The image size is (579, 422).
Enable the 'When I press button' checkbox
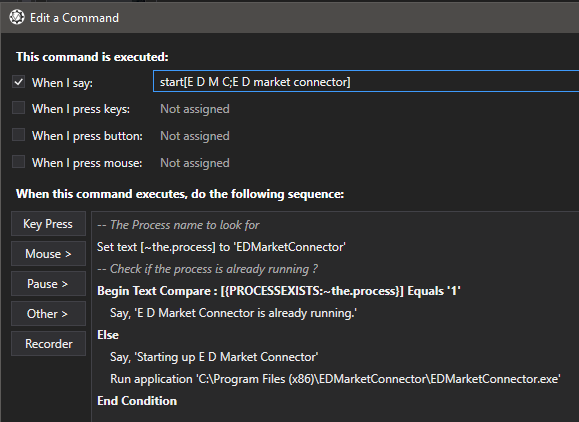click(18, 135)
